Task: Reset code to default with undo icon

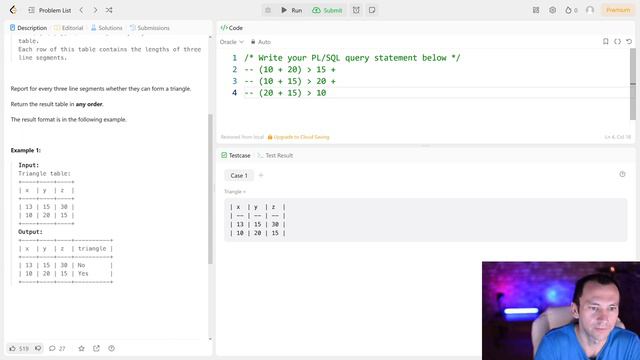Action: click(x=629, y=42)
